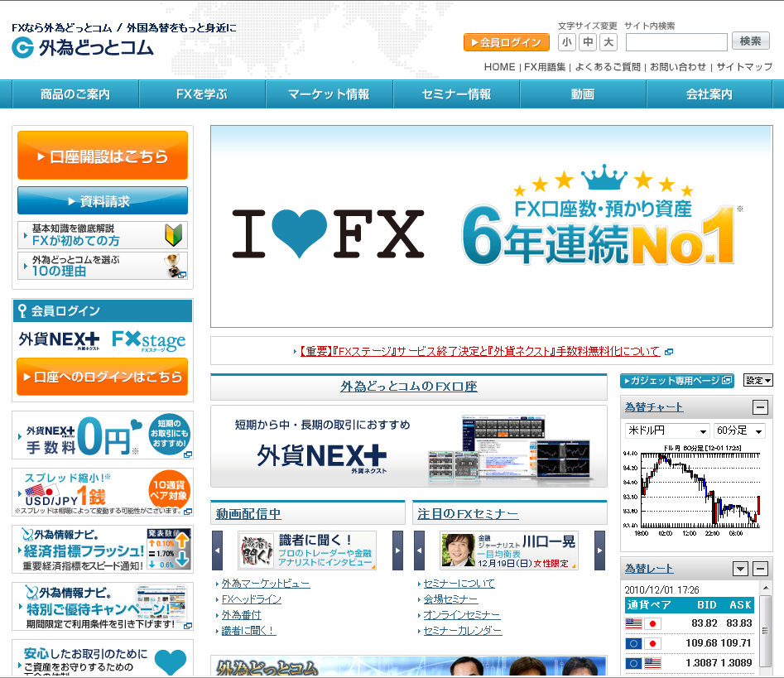Focus the site search input field
Viewport: 784px width, 678px height.
pos(676,42)
